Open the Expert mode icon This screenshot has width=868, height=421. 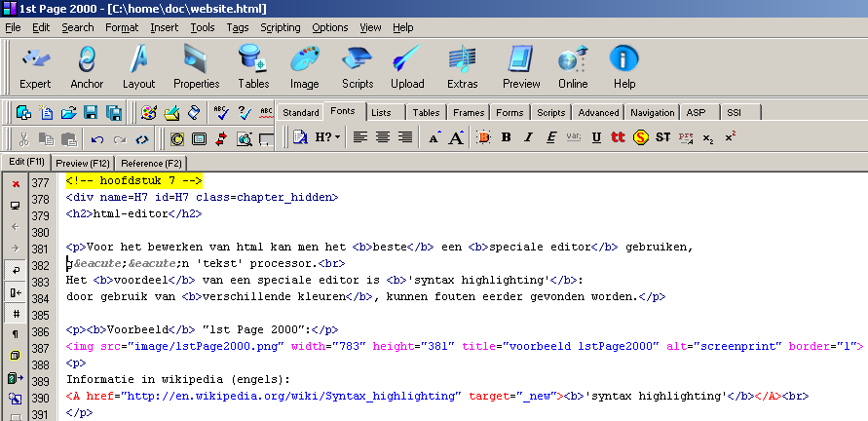point(35,67)
